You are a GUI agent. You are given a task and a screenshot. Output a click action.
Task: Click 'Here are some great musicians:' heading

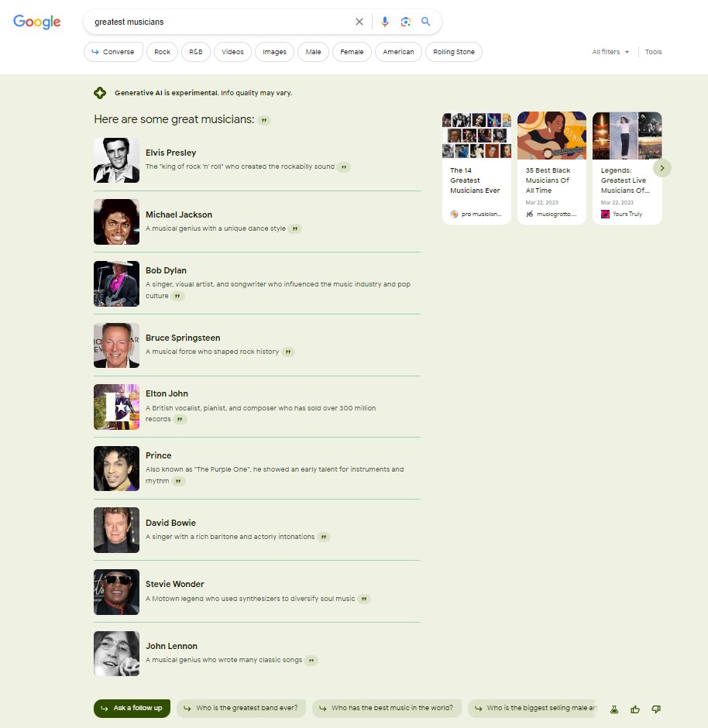[174, 119]
